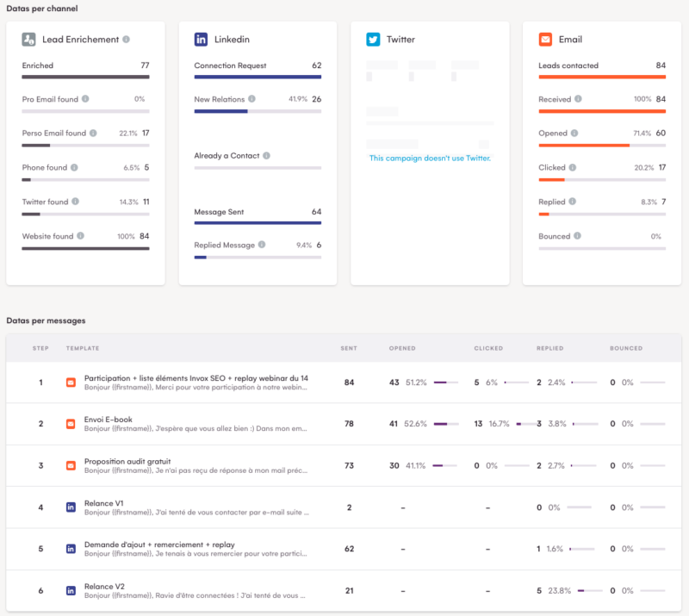689x616 pixels.
Task: Click the "Message Sent" label in Linkedin card
Action: point(219,212)
